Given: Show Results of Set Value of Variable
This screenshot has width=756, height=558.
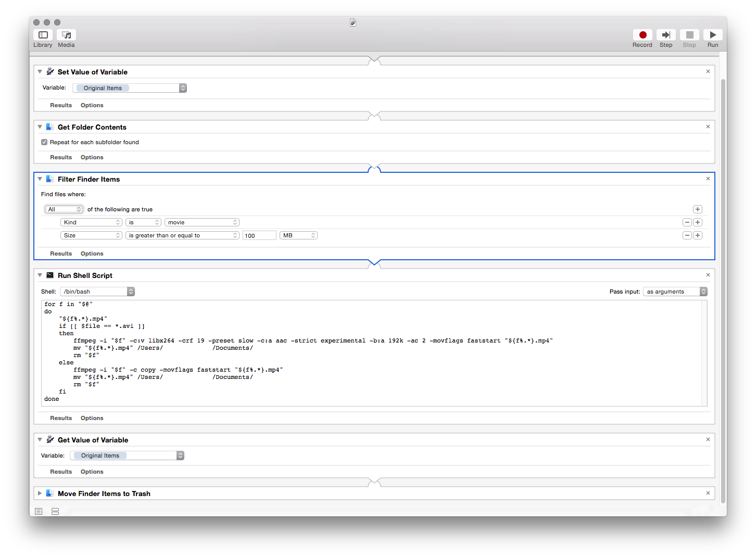Looking at the screenshot, I should (61, 105).
